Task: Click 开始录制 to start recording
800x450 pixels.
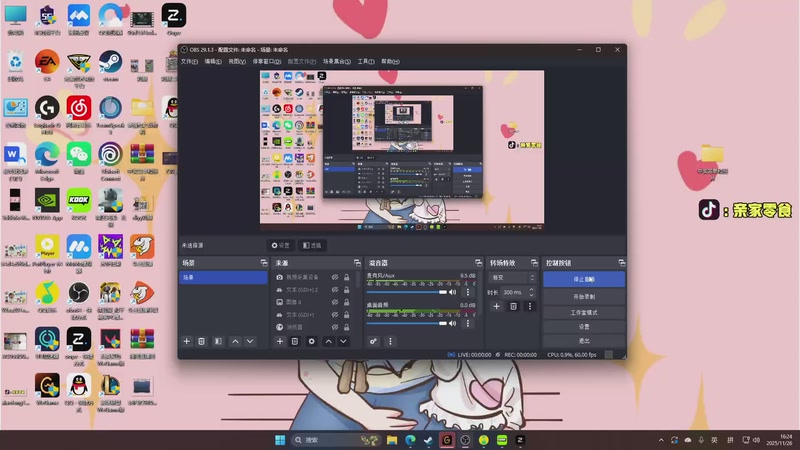Action: pos(584,296)
